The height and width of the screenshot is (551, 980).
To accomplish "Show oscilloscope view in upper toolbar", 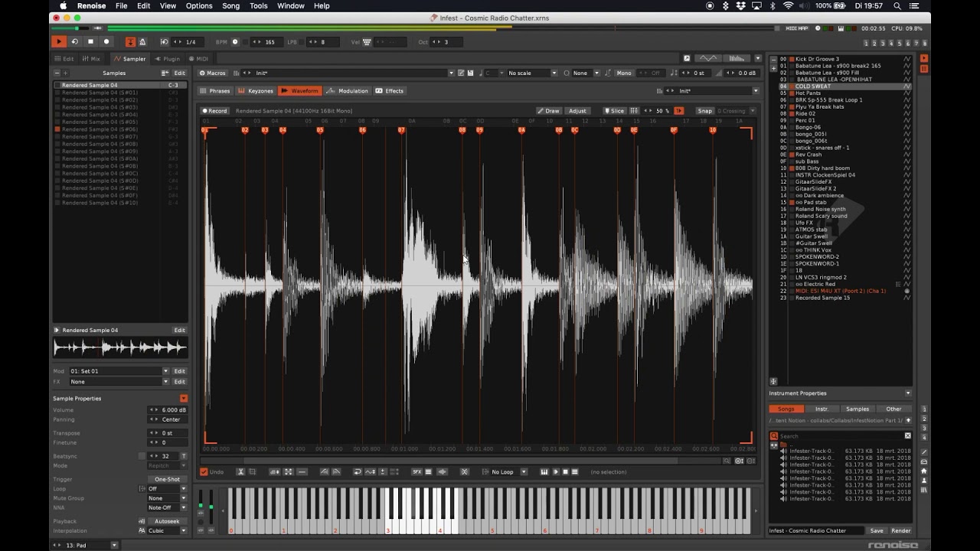I will [x=709, y=58].
